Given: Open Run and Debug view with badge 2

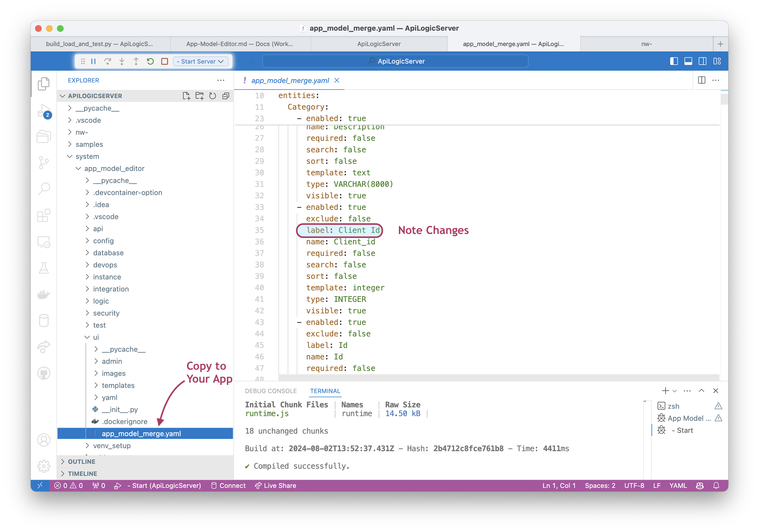Looking at the screenshot, I should [x=44, y=111].
